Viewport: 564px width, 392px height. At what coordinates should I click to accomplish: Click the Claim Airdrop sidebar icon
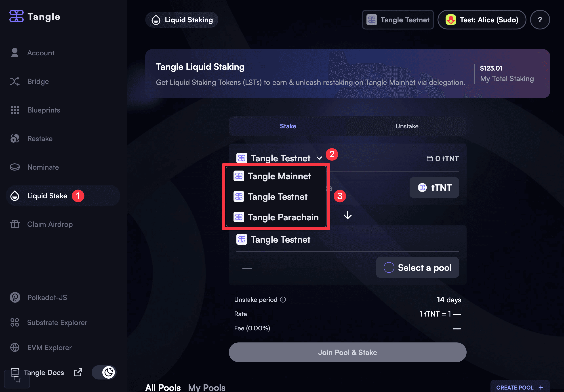coord(15,223)
